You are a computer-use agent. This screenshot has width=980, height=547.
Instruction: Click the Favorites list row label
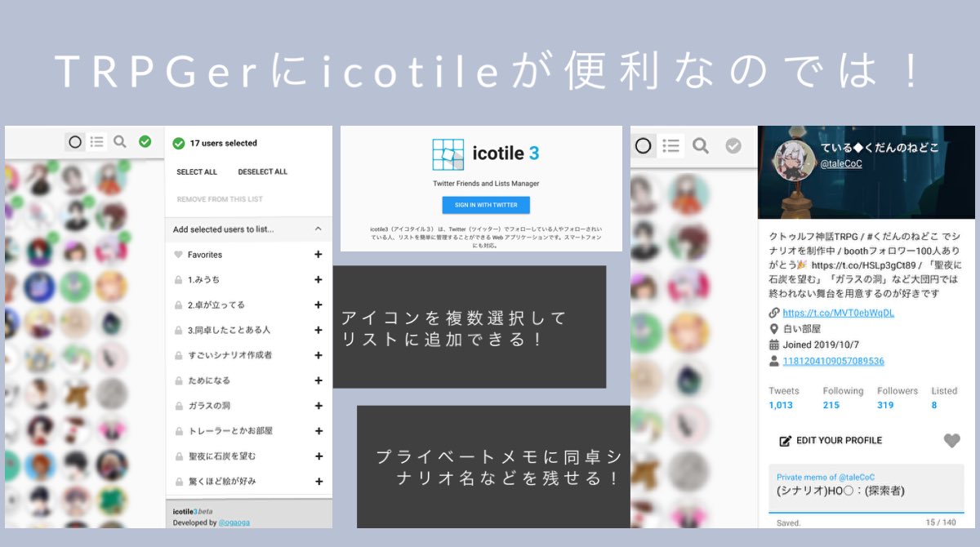[x=205, y=255]
